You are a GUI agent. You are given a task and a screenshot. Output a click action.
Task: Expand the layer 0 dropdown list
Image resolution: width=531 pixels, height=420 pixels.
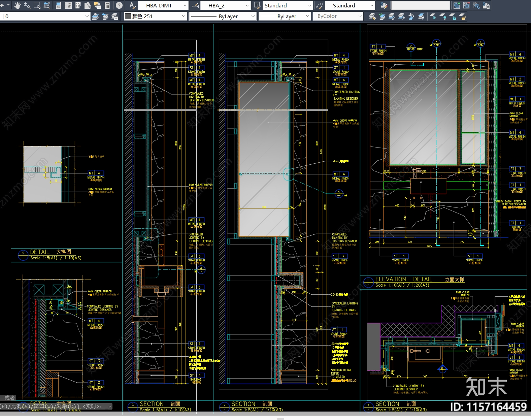tap(87, 16)
